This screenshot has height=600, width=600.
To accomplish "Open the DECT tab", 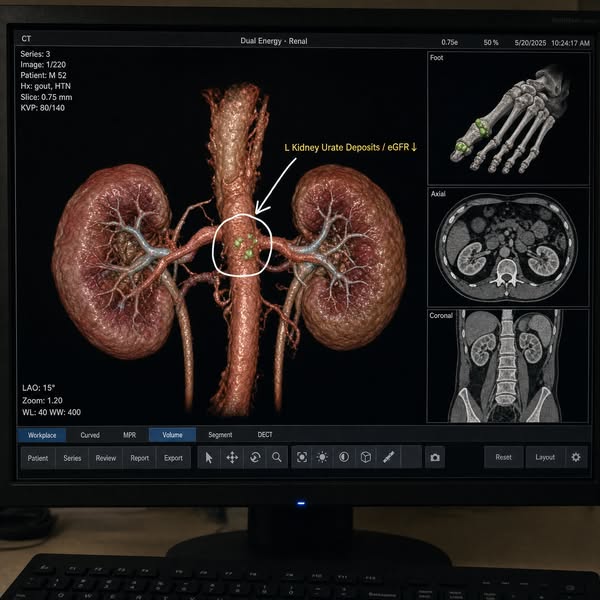I will 265,435.
